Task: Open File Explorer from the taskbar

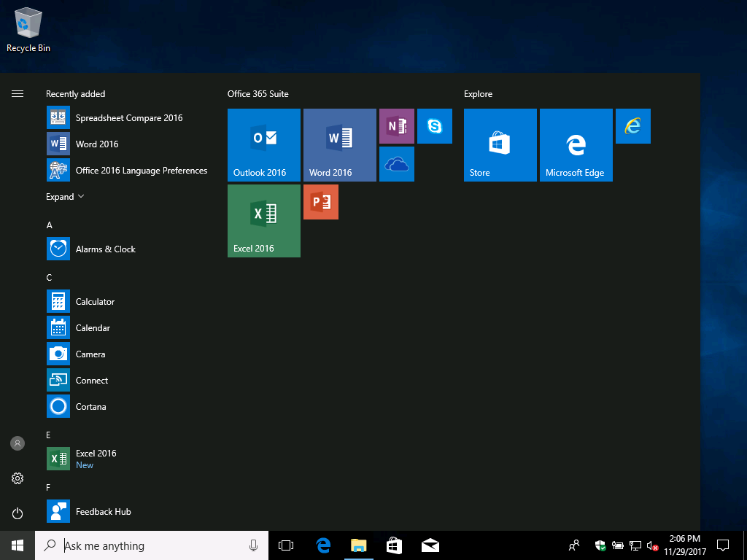Action: 359,545
